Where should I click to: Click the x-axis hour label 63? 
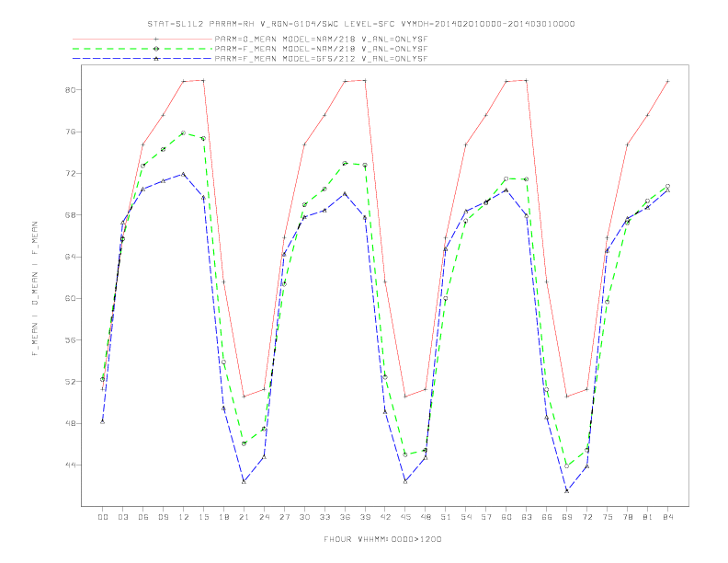point(527,517)
